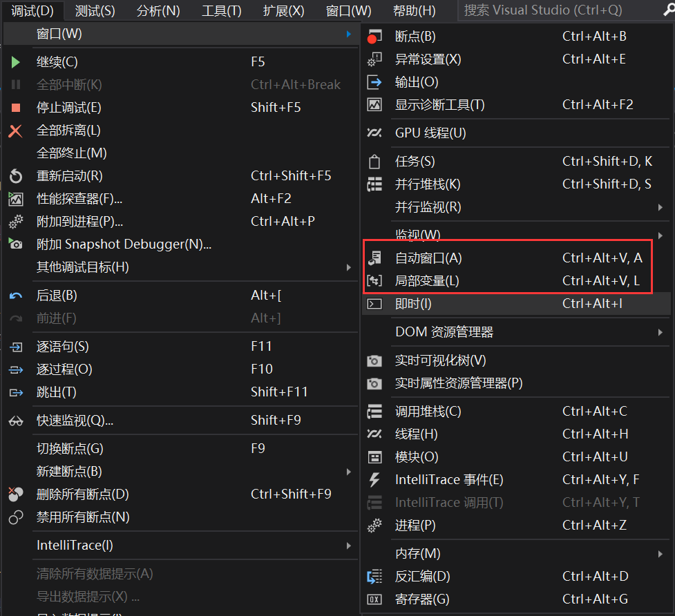Open the 扩展(X) menu bar item
The width and height of the screenshot is (675, 616).
pos(284,11)
